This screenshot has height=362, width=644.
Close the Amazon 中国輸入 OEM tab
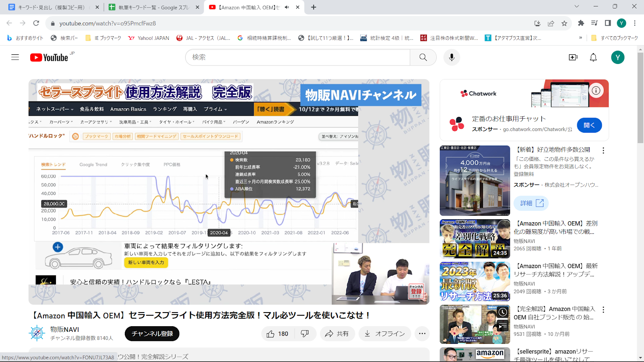(x=298, y=7)
